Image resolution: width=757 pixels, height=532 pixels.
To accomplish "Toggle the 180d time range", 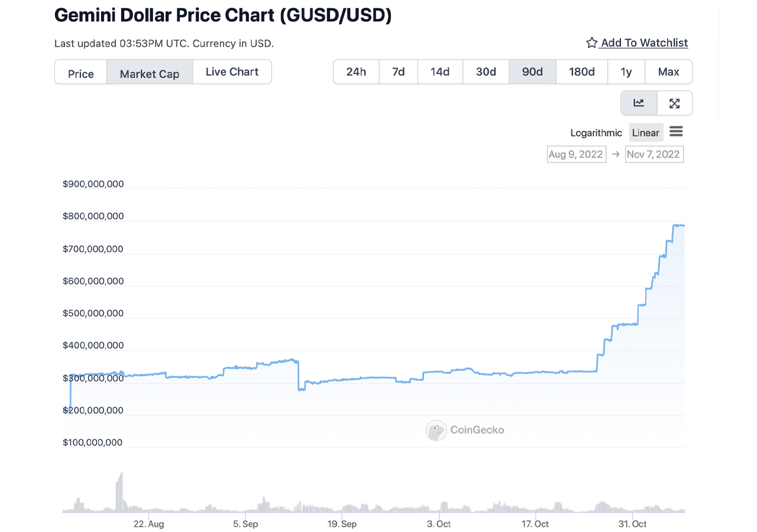I will 581,71.
